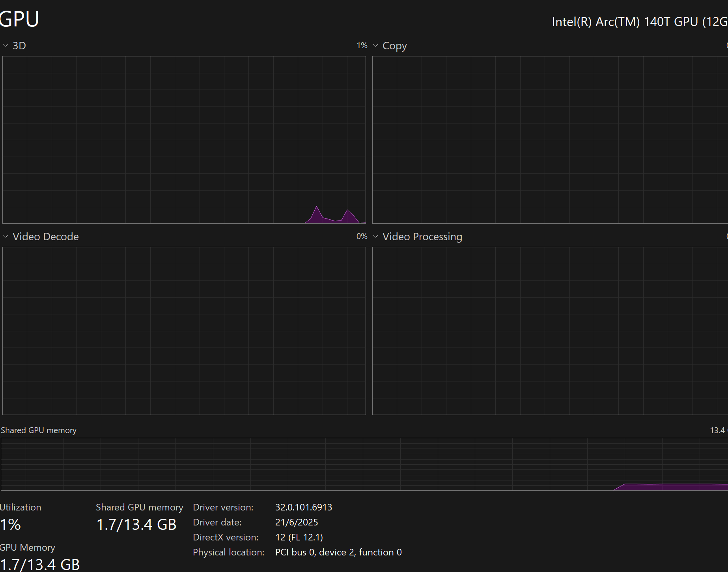Image resolution: width=728 pixels, height=572 pixels.
Task: Click the Shared GPU memory label above the graph
Action: pos(39,430)
